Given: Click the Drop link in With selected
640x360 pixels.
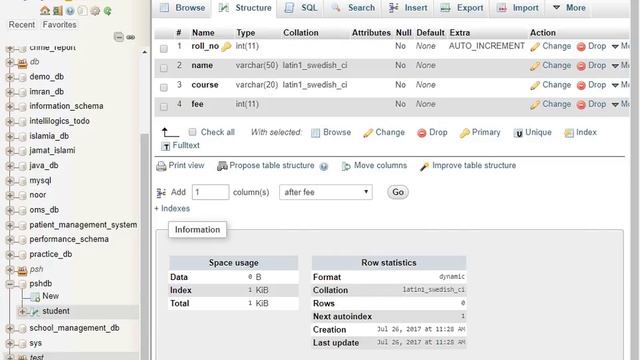Looking at the screenshot, I should (x=438, y=132).
